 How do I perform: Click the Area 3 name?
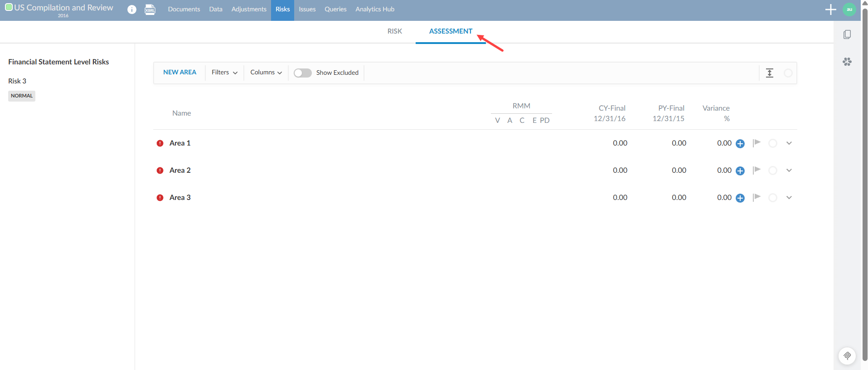click(x=180, y=198)
